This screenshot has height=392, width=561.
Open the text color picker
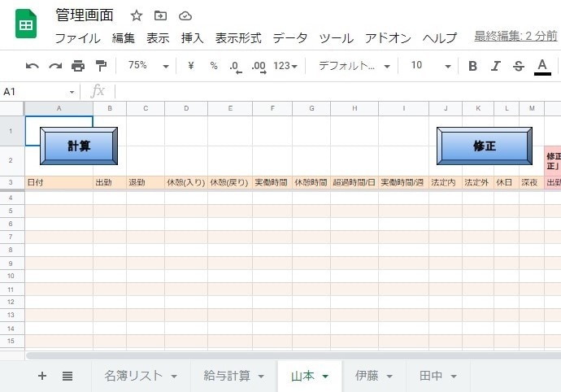542,67
